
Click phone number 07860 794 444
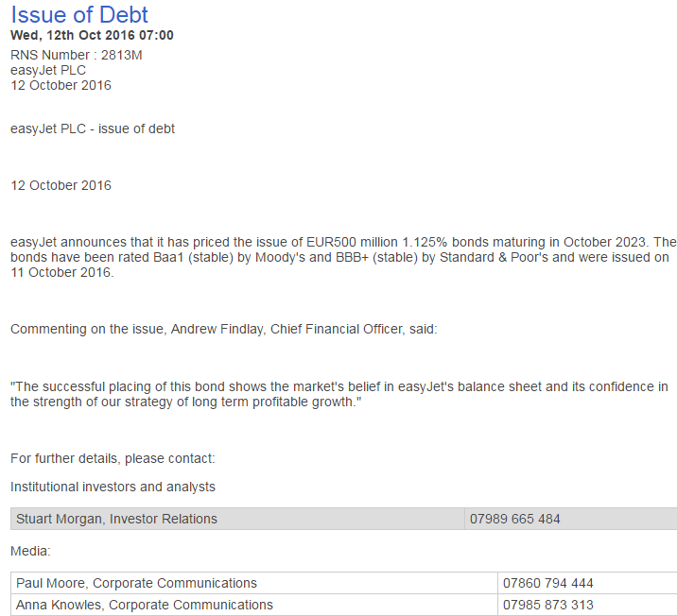(548, 583)
